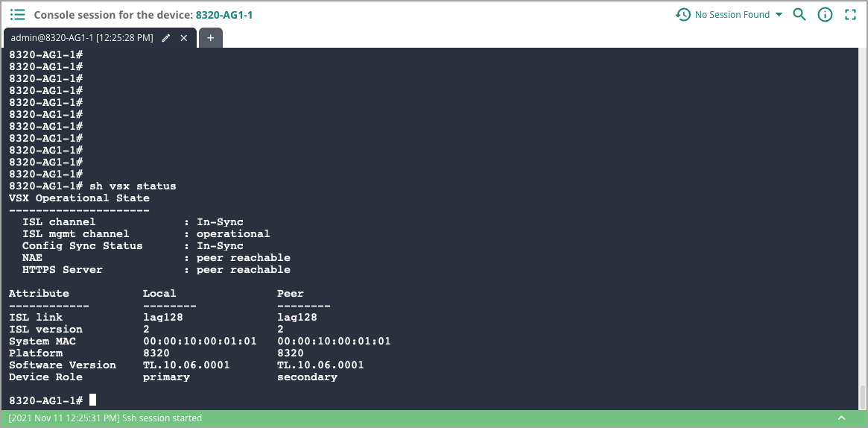
Task: Click the VSX Operational State heading
Action: [x=79, y=198]
